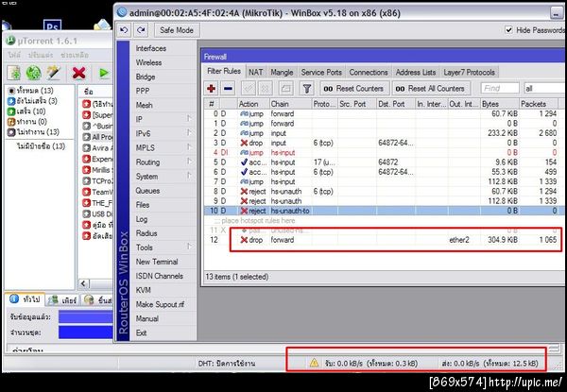Image resolution: width=567 pixels, height=392 pixels.
Task: Expand the Routing submenu arrow
Action: point(189,162)
